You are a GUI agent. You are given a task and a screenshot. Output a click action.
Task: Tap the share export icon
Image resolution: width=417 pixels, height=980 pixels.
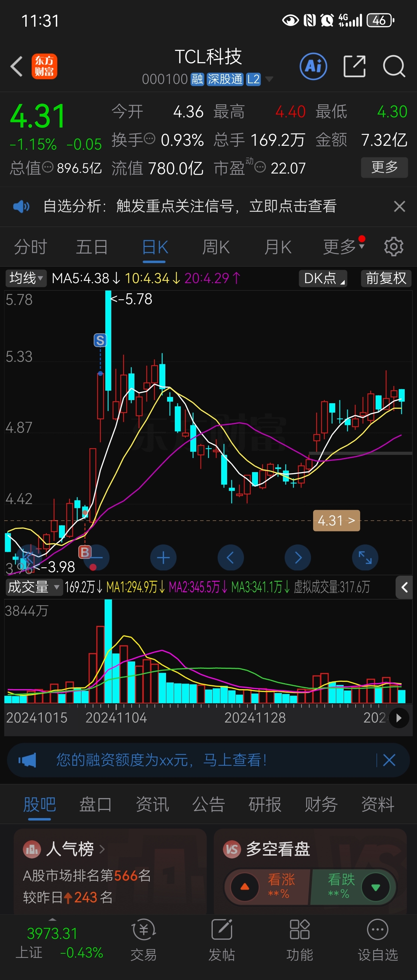click(x=355, y=66)
